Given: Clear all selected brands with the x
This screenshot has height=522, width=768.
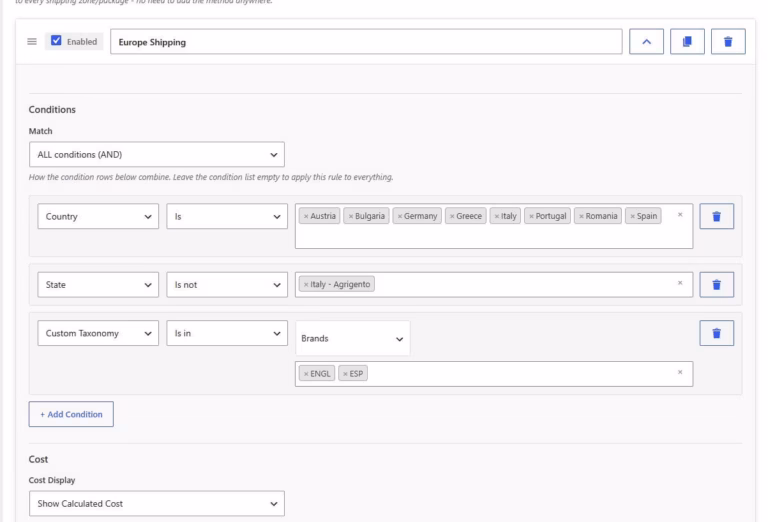Looking at the screenshot, I should pos(680,372).
